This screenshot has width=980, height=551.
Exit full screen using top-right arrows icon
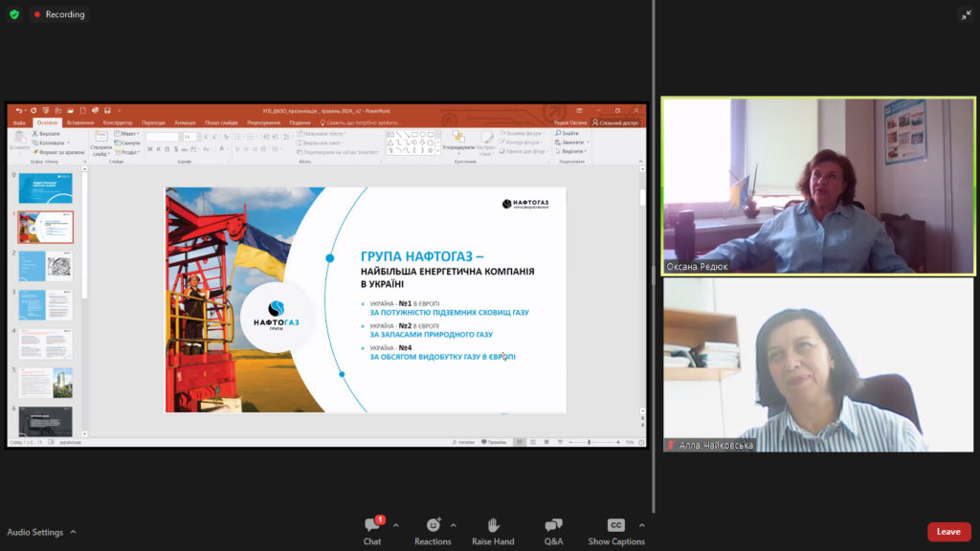965,14
